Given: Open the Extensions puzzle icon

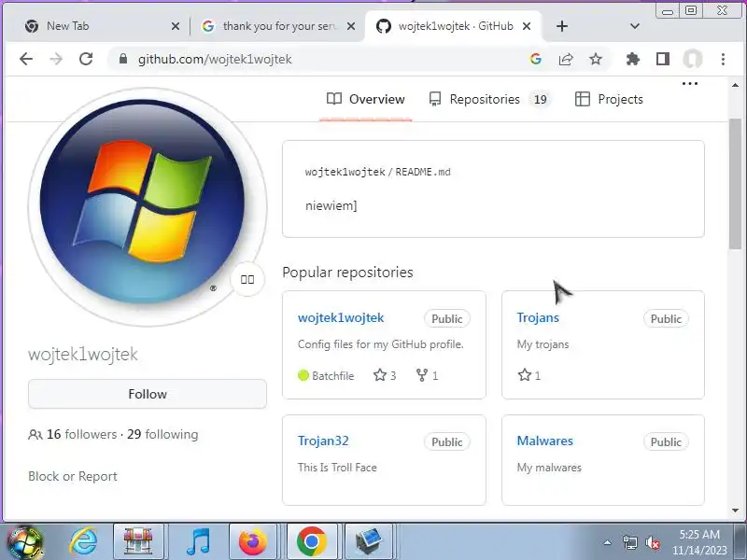Looking at the screenshot, I should (633, 59).
